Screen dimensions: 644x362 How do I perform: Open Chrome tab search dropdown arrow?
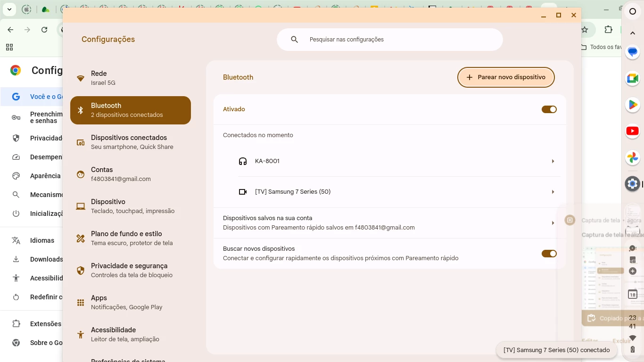tap(9, 9)
